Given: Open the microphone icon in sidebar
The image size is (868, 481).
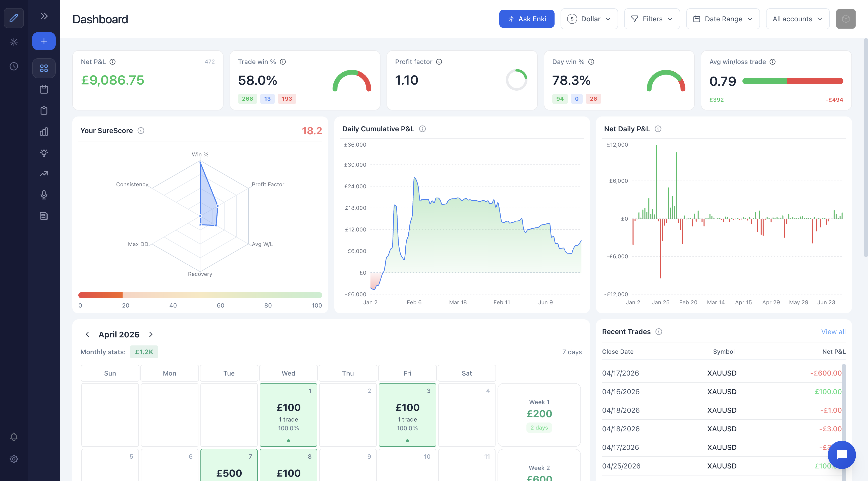Looking at the screenshot, I should coord(44,195).
